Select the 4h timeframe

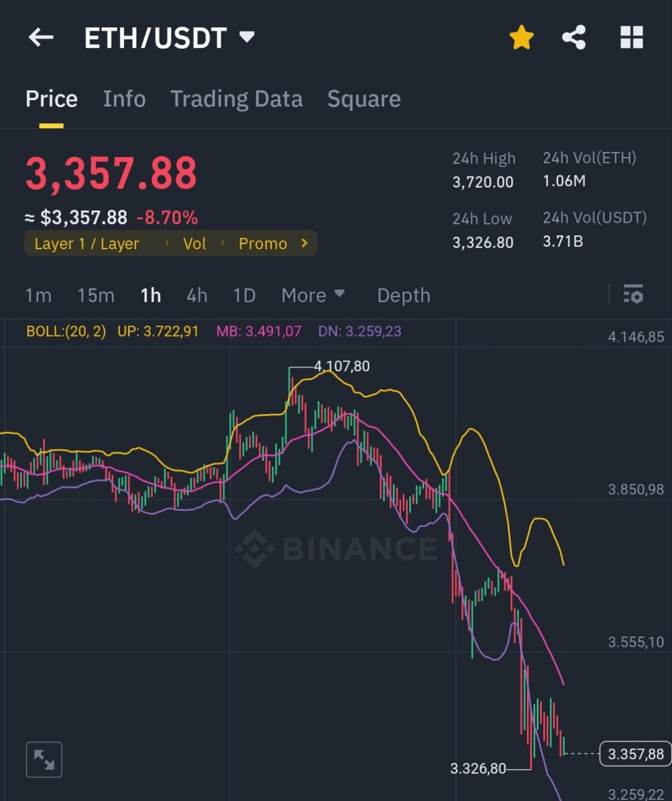pos(196,295)
